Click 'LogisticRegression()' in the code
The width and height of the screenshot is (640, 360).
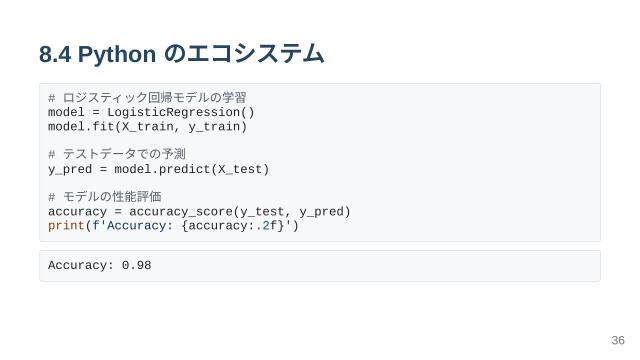coord(181,112)
